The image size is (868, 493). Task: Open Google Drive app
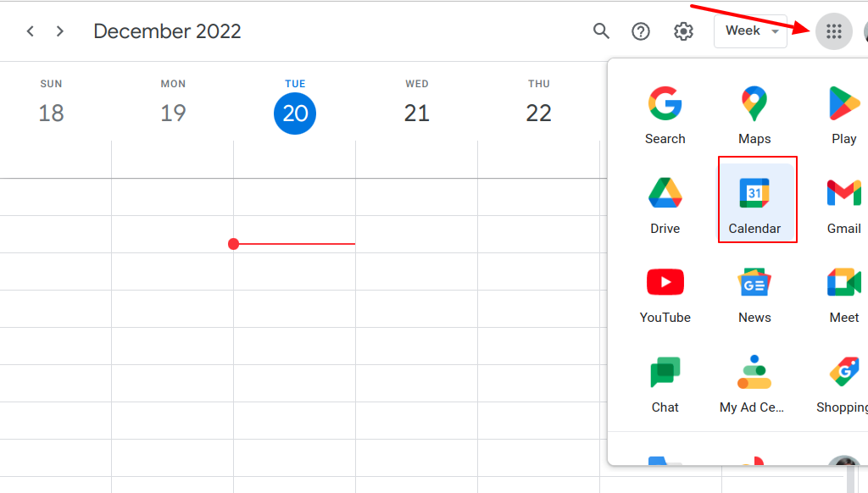pos(665,205)
